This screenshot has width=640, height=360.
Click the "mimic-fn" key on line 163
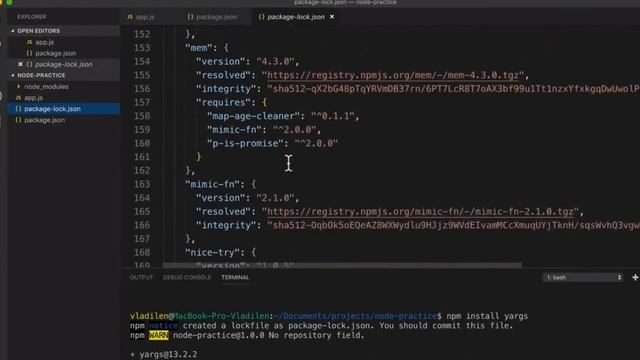tap(212, 184)
